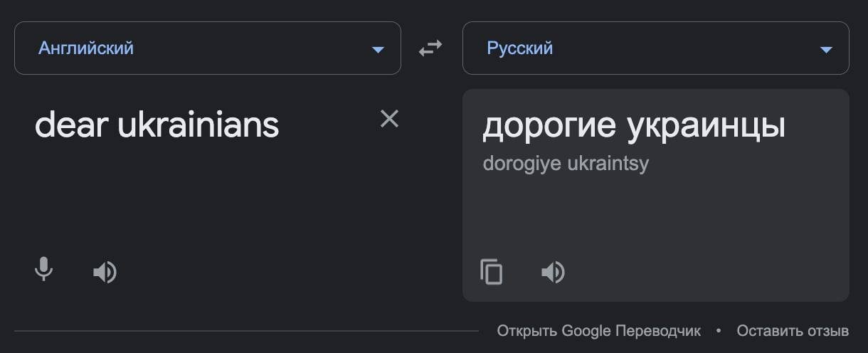Image resolution: width=868 pixels, height=353 pixels.
Task: Swap the source and target languages
Action: coord(430,48)
